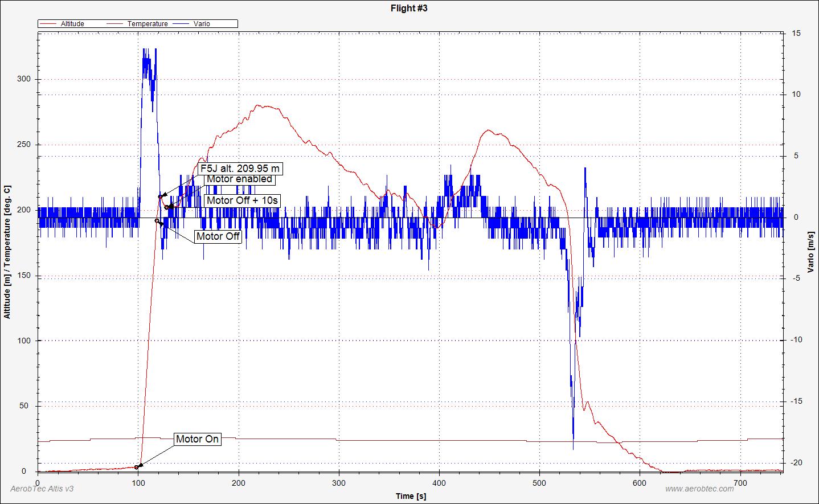This screenshot has width=819, height=504.
Task: Select the Temperature entry in the legend
Action: [x=137, y=24]
